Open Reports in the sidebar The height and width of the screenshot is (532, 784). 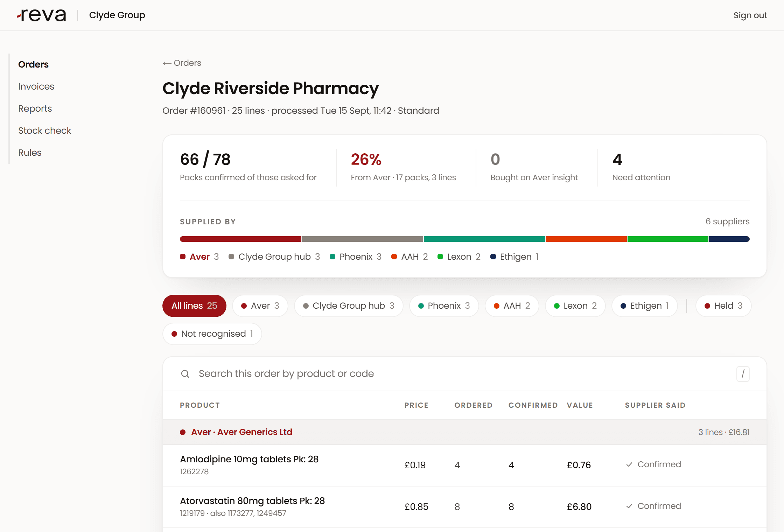click(35, 108)
